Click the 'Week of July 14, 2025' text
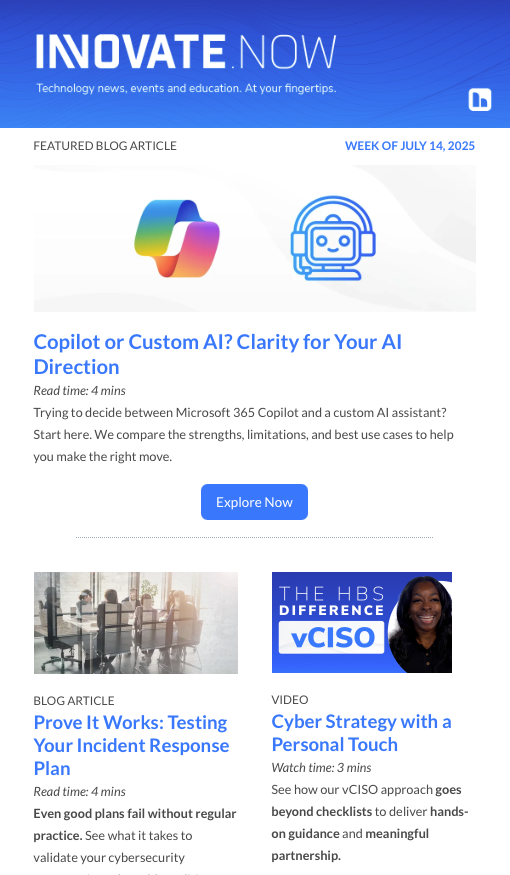This screenshot has width=510, height=875. [x=410, y=146]
